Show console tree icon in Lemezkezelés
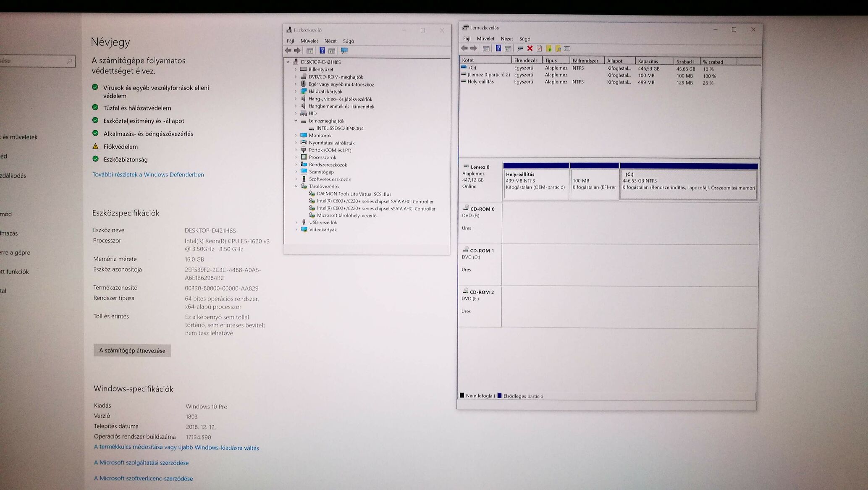This screenshot has width=868, height=490. (486, 49)
